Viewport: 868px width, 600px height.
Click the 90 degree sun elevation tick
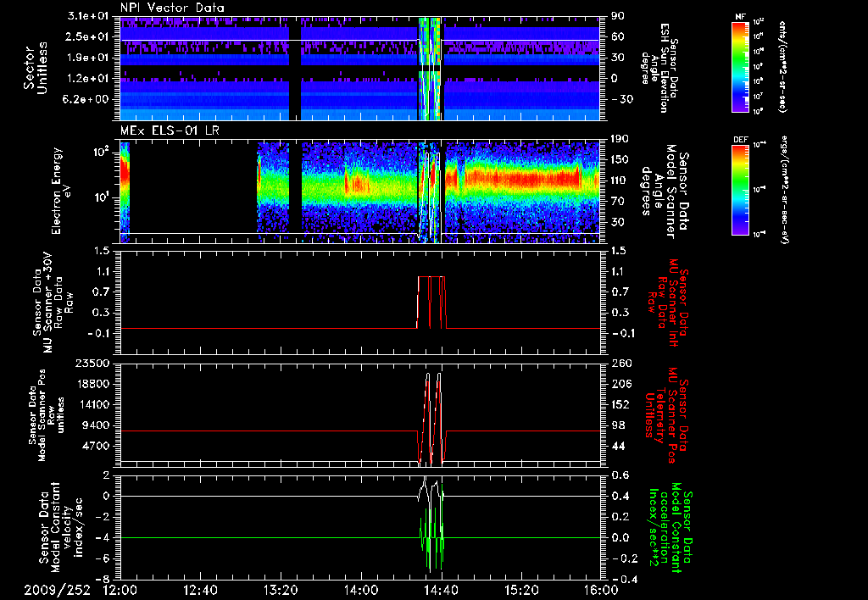coord(618,16)
